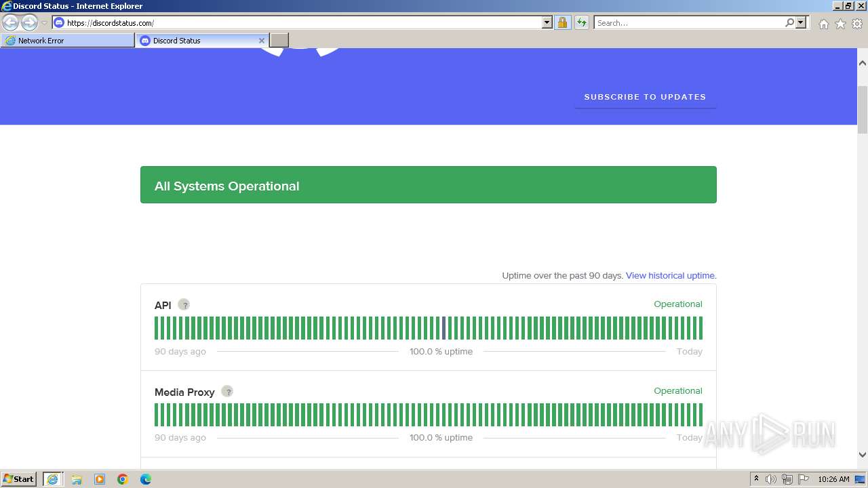
Task: Click the browser Forward arrow button
Action: [29, 23]
